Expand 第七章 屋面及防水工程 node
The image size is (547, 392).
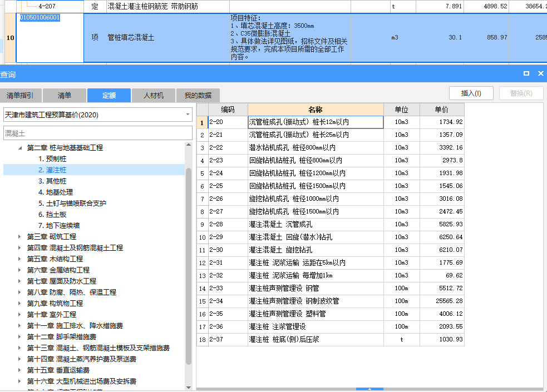19,281
